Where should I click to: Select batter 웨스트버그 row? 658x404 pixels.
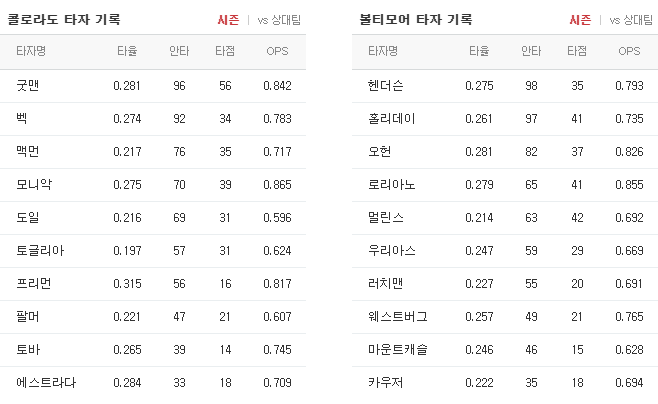click(x=505, y=317)
